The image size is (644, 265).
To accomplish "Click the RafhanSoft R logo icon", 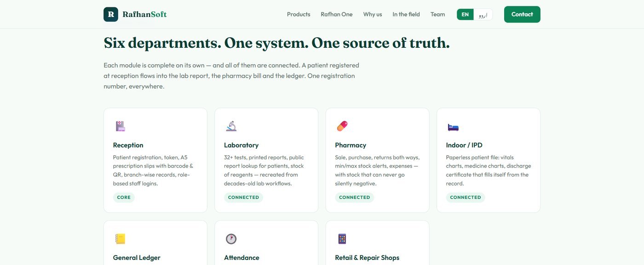I will point(111,14).
